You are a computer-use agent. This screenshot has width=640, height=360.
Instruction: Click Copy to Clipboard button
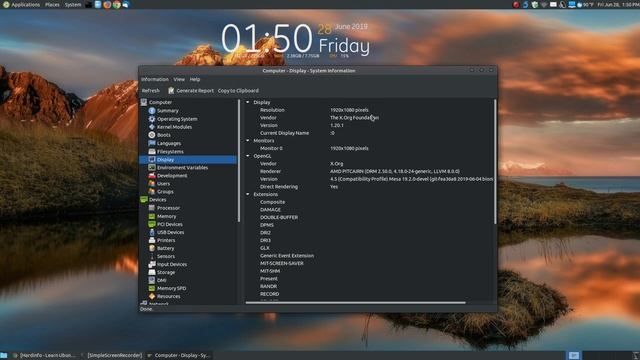[238, 91]
